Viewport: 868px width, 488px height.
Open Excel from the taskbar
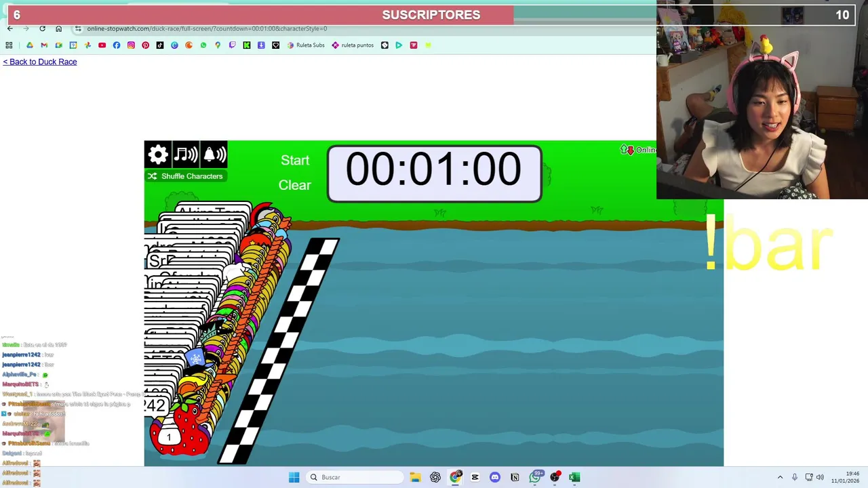pyautogui.click(x=574, y=477)
